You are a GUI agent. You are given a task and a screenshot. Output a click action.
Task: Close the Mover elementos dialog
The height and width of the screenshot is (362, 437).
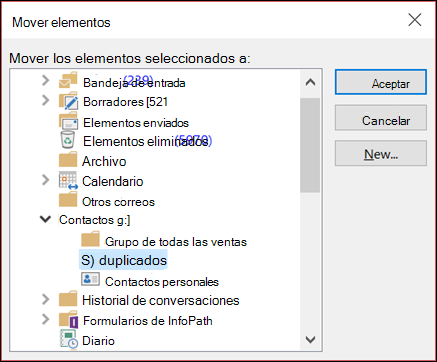click(415, 20)
